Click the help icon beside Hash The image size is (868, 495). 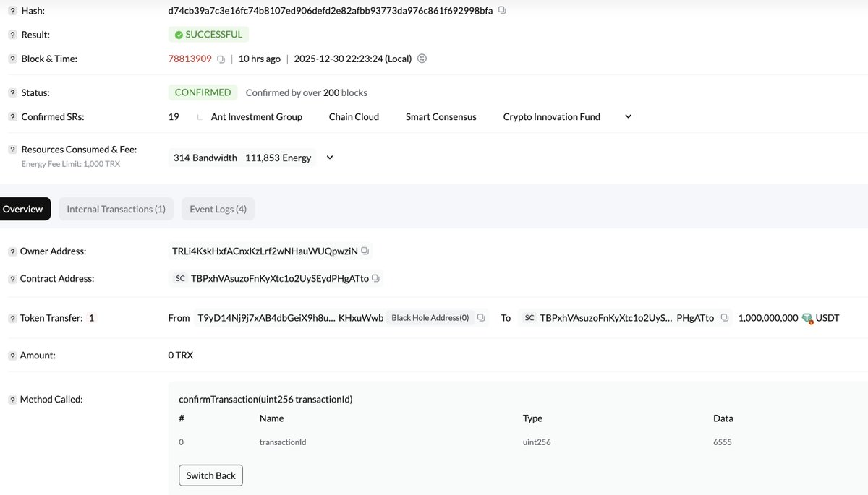(12, 11)
